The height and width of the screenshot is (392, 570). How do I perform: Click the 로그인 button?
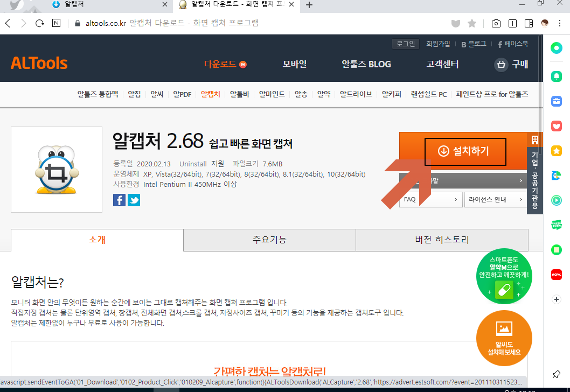pos(406,44)
